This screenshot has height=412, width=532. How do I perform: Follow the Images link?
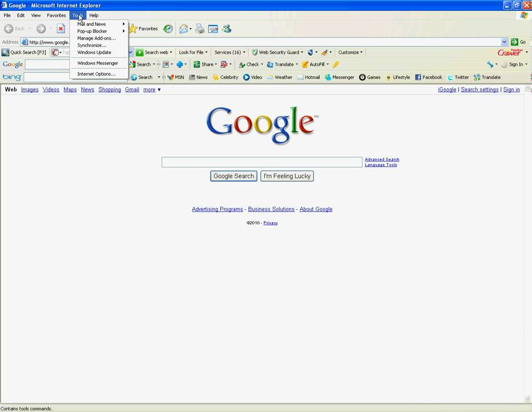coord(30,90)
